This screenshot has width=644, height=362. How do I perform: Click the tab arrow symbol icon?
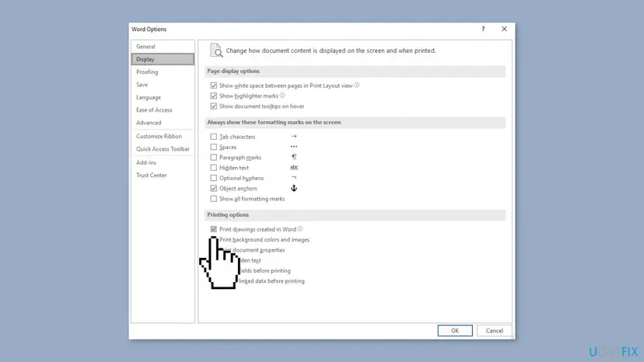tap(294, 136)
